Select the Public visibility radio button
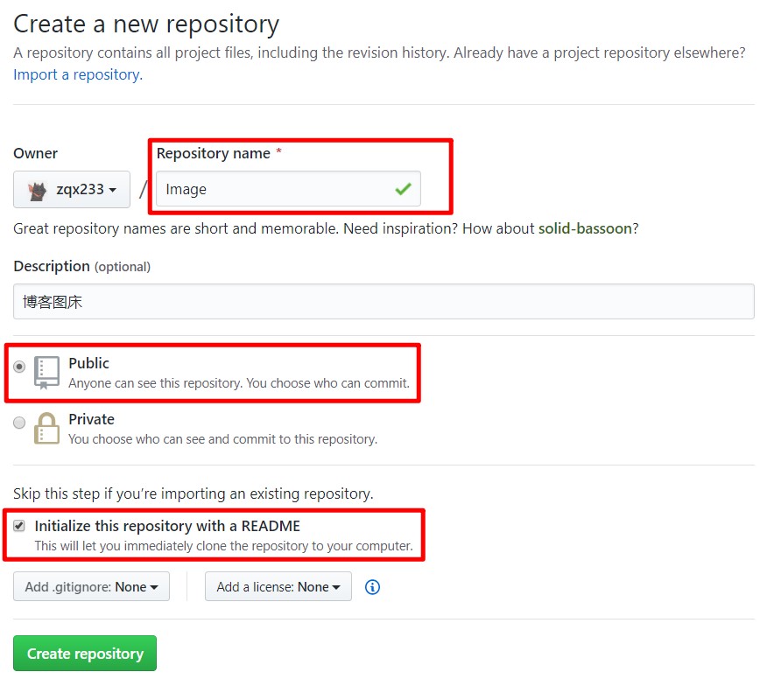 19,367
